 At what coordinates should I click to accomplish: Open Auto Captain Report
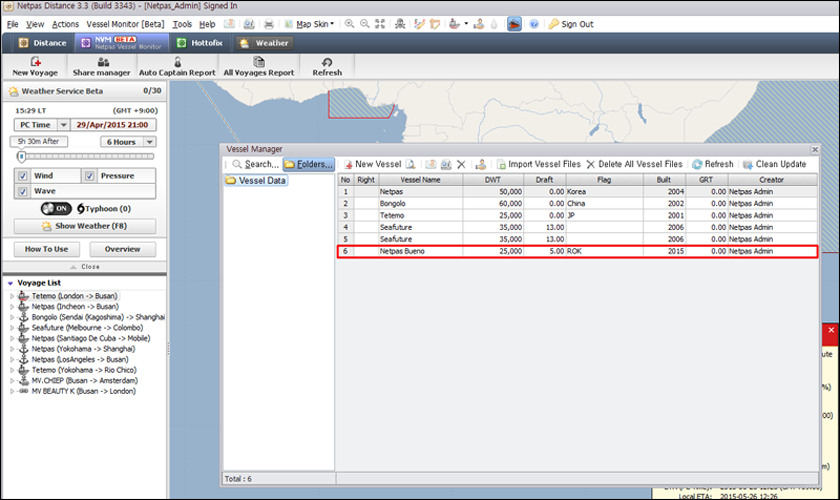click(x=177, y=66)
